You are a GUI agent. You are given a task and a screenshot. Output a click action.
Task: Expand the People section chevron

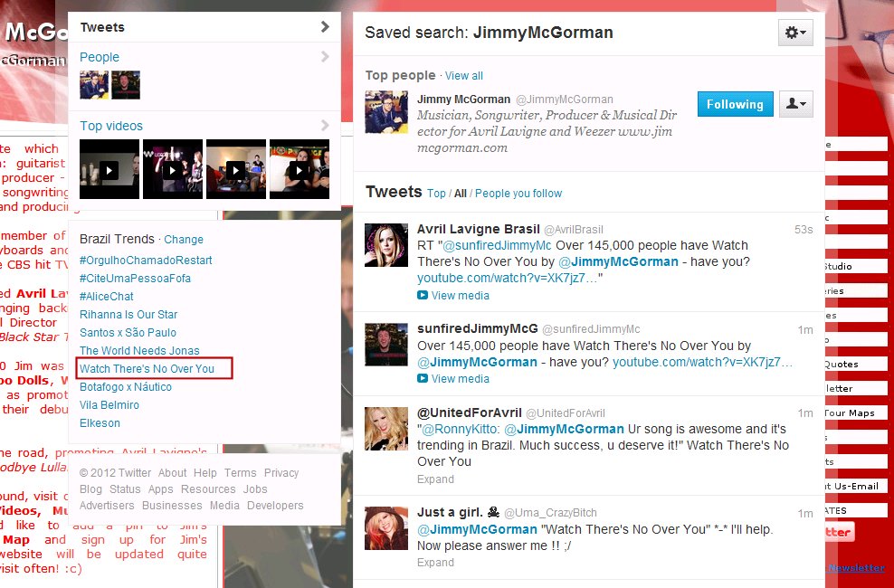325,56
